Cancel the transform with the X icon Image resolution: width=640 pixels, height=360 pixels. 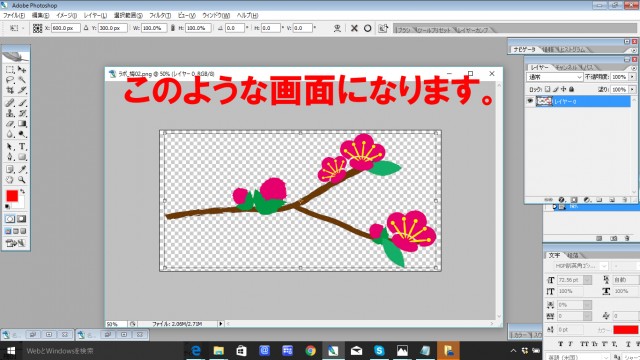coord(354,28)
